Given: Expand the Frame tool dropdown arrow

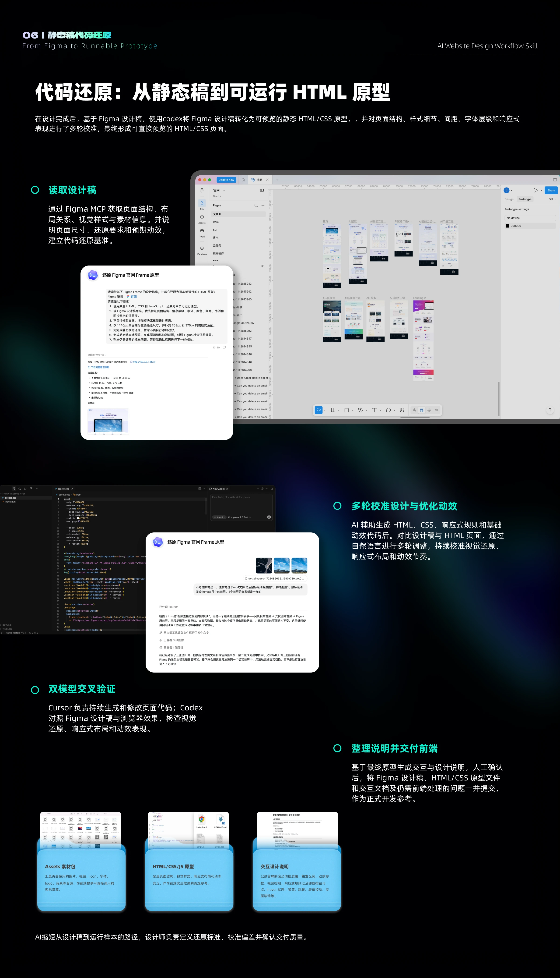Looking at the screenshot, I should pyautogui.click(x=339, y=410).
